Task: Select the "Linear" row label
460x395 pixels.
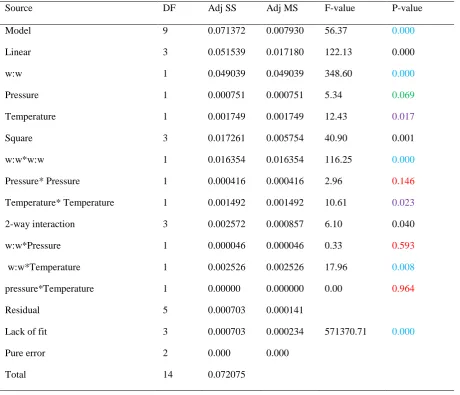Action: click(x=18, y=52)
